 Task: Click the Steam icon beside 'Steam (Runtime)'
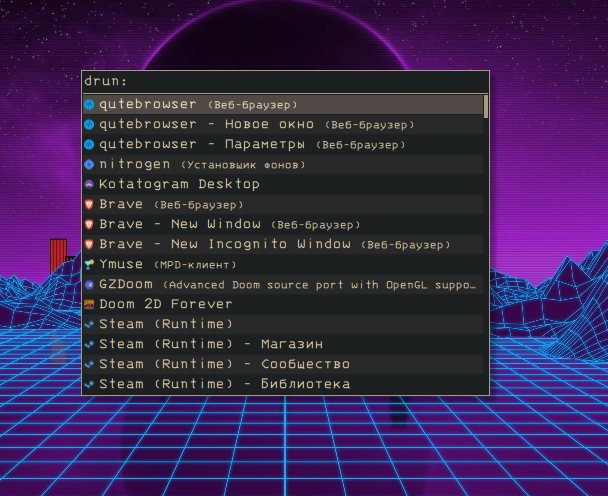89,324
